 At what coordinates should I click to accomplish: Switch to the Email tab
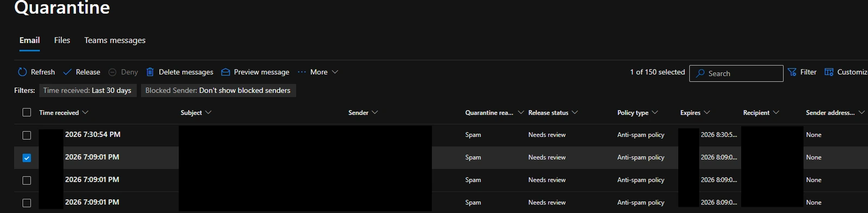click(29, 40)
